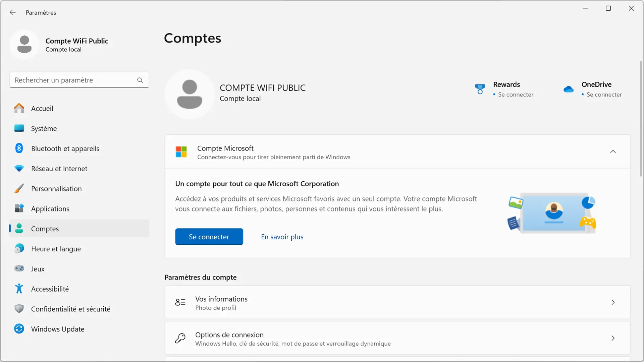Click the Accueil home icon
The height and width of the screenshot is (362, 644).
pos(19,108)
